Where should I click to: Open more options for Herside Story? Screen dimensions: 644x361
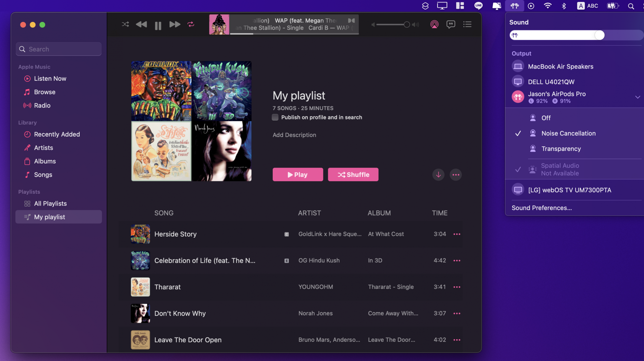pos(457,234)
